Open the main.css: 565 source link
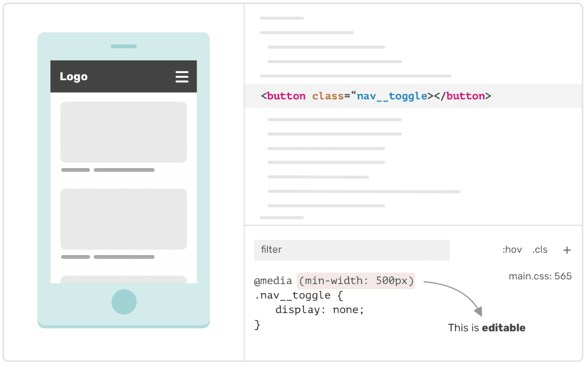The height and width of the screenshot is (365, 588). pos(540,276)
